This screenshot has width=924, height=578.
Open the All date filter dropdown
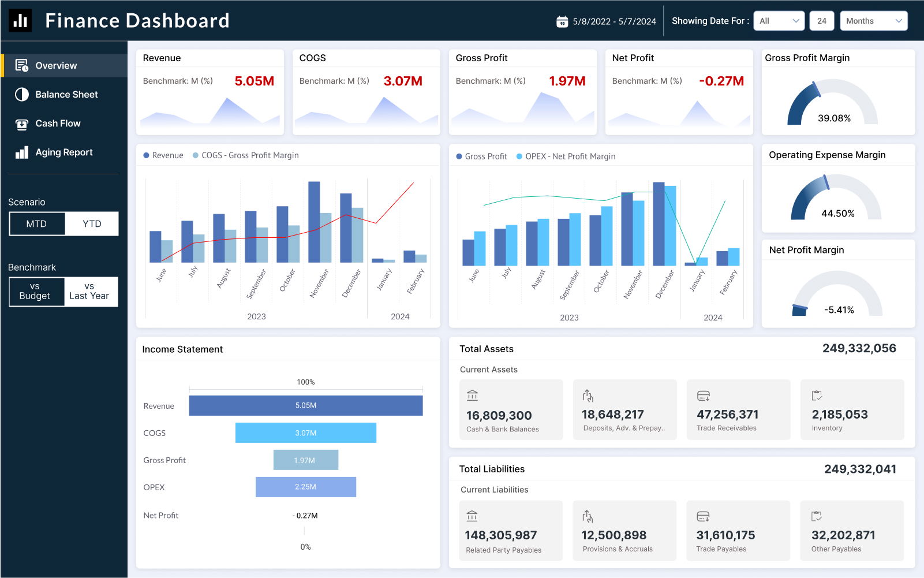779,21
